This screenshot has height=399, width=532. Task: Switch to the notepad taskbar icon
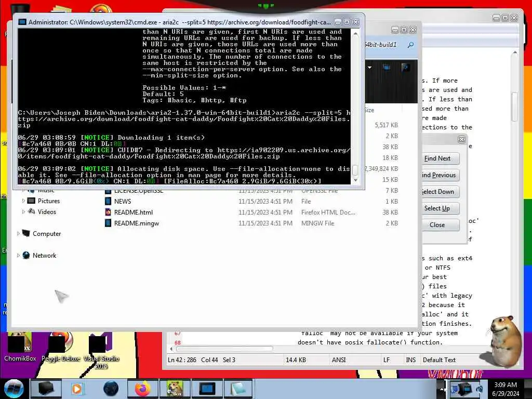click(x=238, y=389)
